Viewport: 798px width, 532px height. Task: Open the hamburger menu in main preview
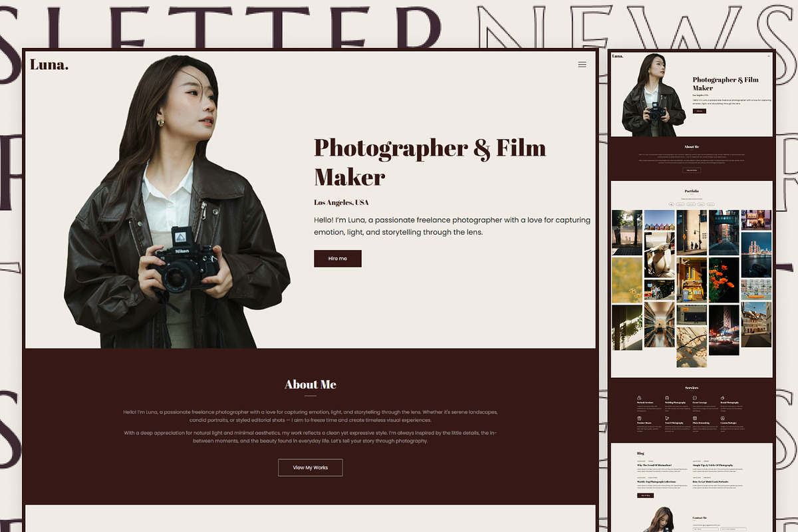(582, 65)
